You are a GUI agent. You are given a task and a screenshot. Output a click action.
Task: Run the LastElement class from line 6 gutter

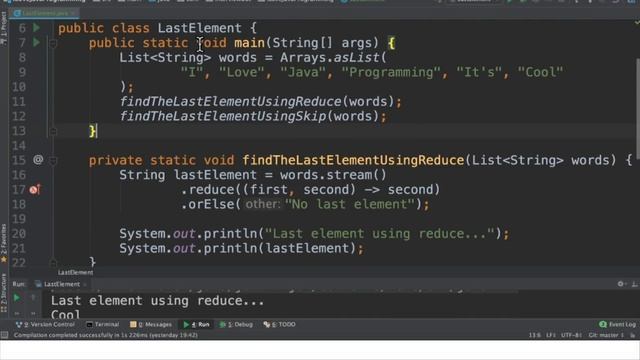pyautogui.click(x=36, y=28)
